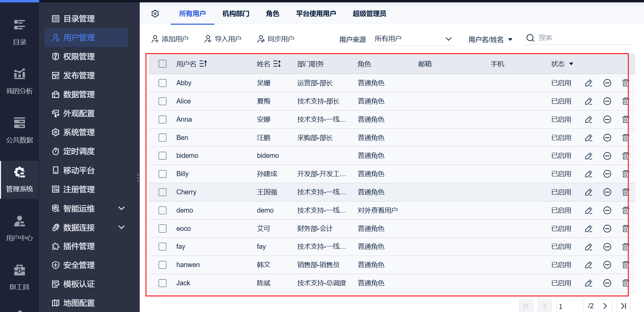Viewport: 644px width, 312px height.
Task: Open 我的分析 in the left sidebar
Action: point(20,81)
